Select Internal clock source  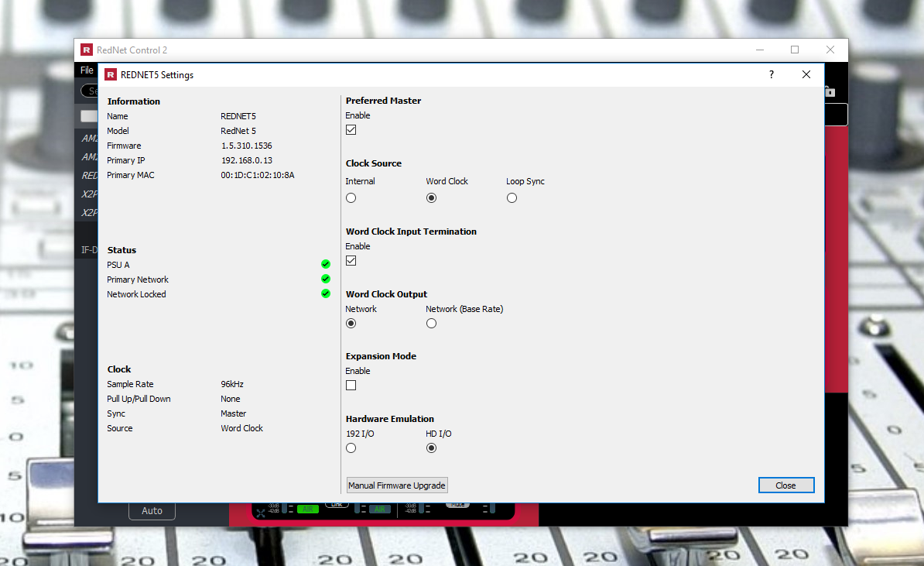351,198
